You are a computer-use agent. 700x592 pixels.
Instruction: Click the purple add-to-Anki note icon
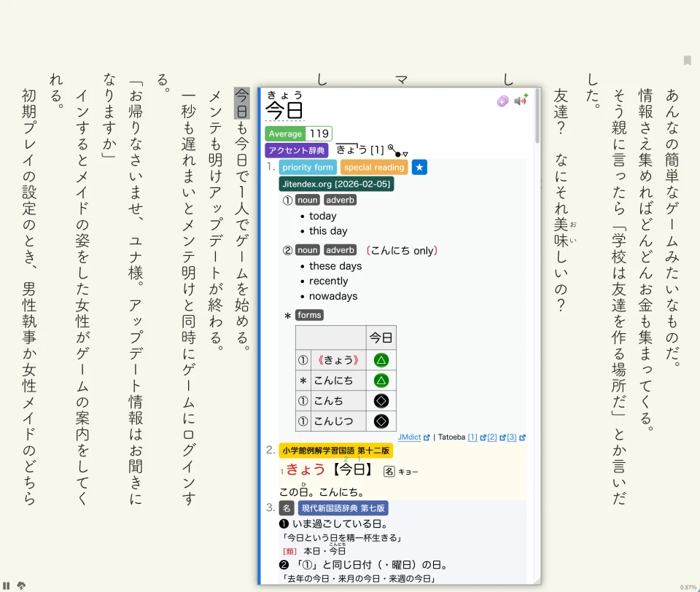502,101
